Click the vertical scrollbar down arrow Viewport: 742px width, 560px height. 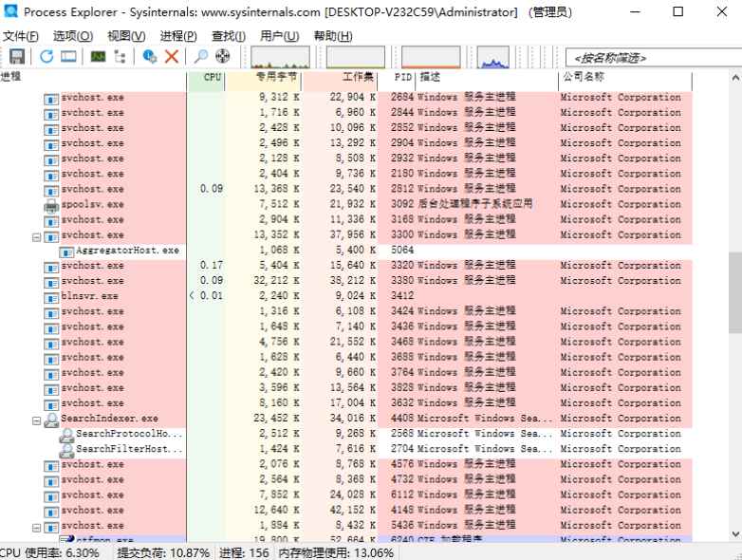735,535
